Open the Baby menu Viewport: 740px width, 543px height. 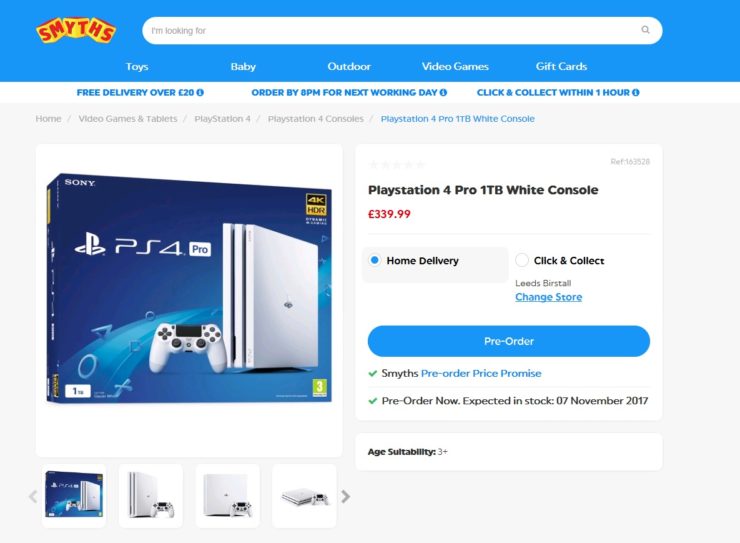pyautogui.click(x=243, y=67)
